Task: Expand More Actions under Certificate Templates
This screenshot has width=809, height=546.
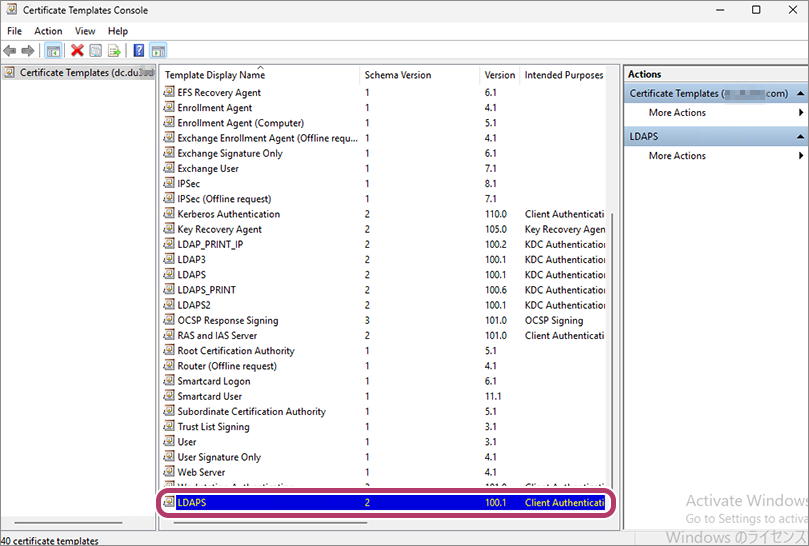Action: click(x=677, y=113)
